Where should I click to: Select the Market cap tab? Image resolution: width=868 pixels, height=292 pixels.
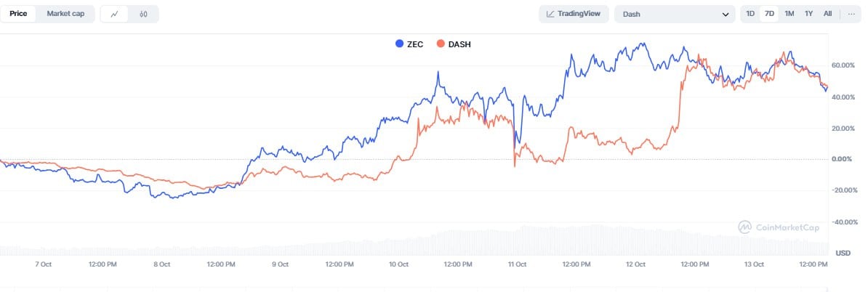pos(65,14)
